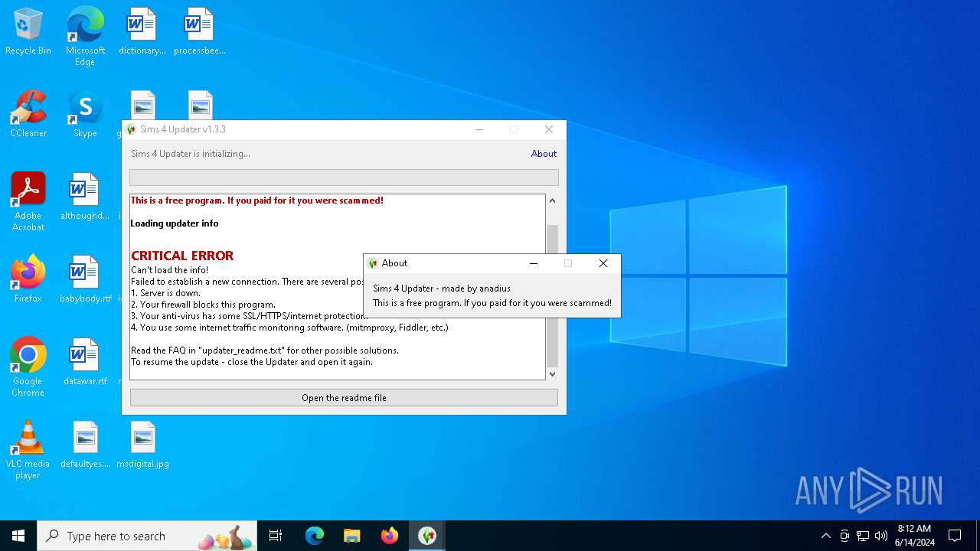The height and width of the screenshot is (551, 980).
Task: Minimize the About dialog
Action: click(534, 263)
